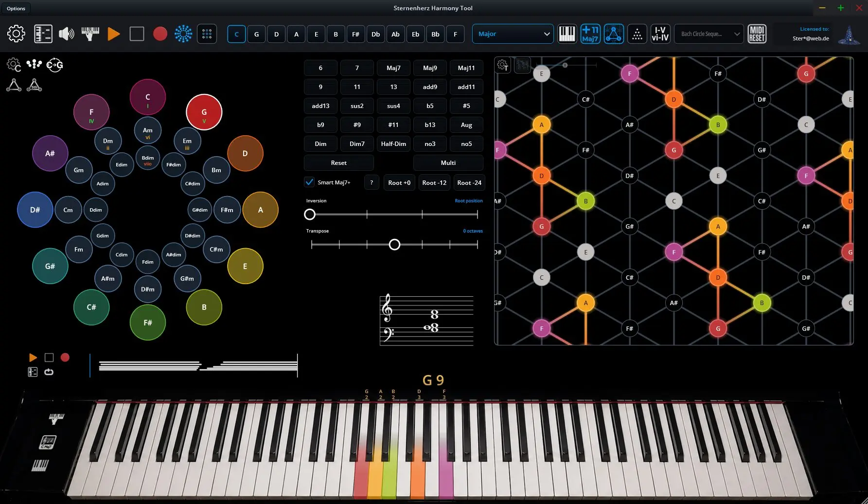Viewport: 868px width, 504px height.
Task: Click the sheet music icon beside piano
Action: point(48,442)
